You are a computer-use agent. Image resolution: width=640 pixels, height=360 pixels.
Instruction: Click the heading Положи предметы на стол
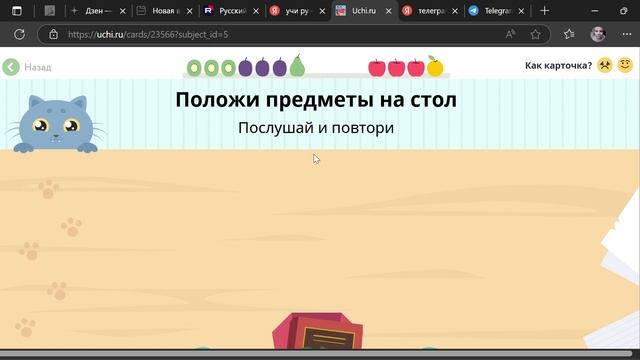point(316,100)
